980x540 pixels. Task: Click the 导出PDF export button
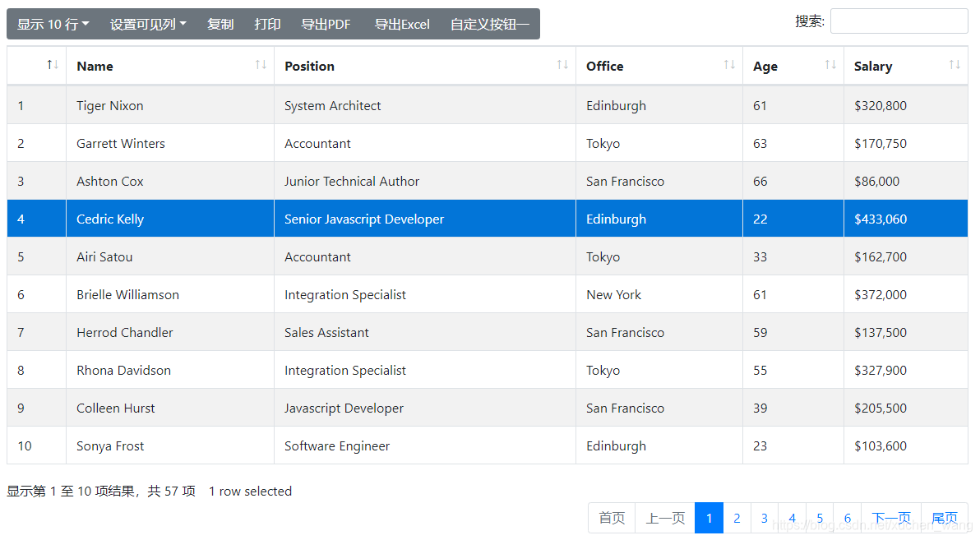pyautogui.click(x=326, y=24)
